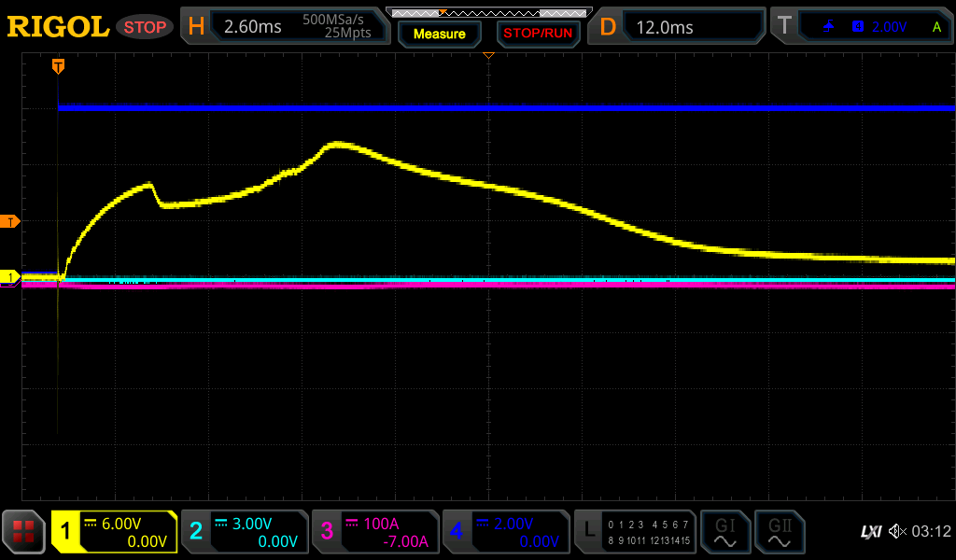The image size is (956, 560).
Task: Click the LXI network status icon
Action: 870,532
